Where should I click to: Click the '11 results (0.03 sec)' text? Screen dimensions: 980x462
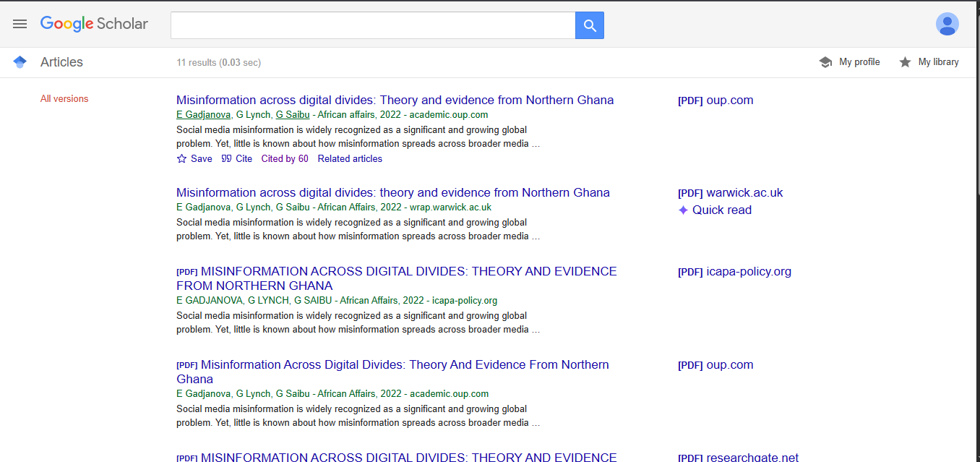219,63
